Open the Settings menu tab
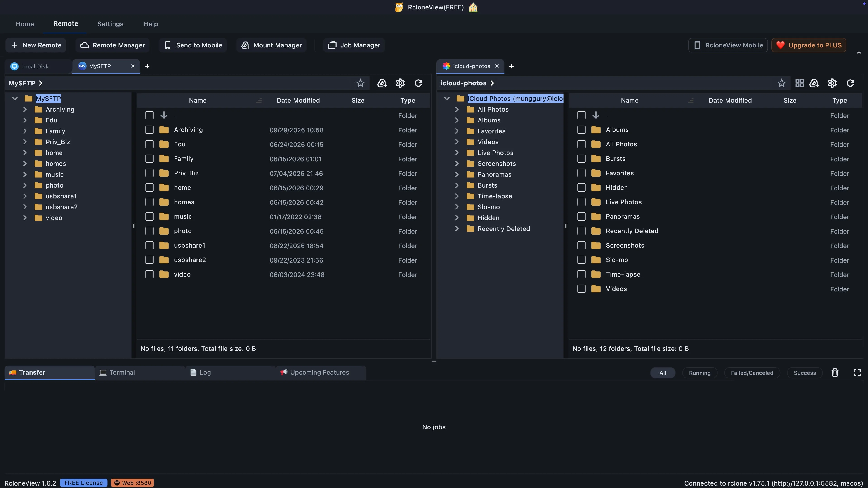The height and width of the screenshot is (488, 868). (x=110, y=24)
